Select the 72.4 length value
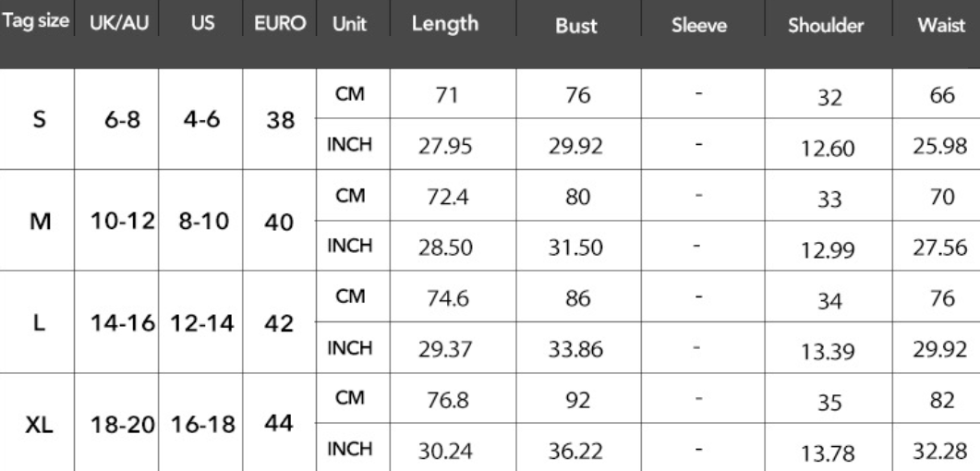Screen dimensions: 980x471 (445, 198)
